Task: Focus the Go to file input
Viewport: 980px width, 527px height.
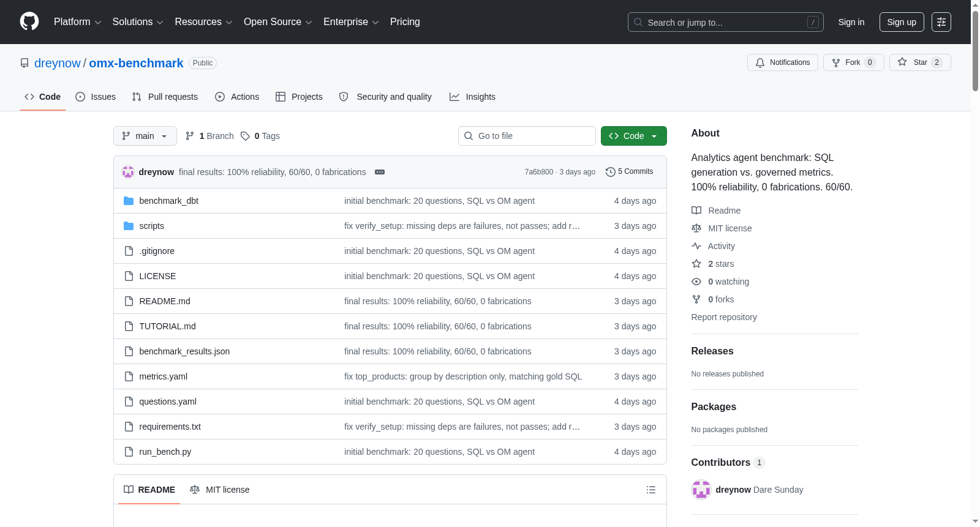Action: tap(527, 136)
